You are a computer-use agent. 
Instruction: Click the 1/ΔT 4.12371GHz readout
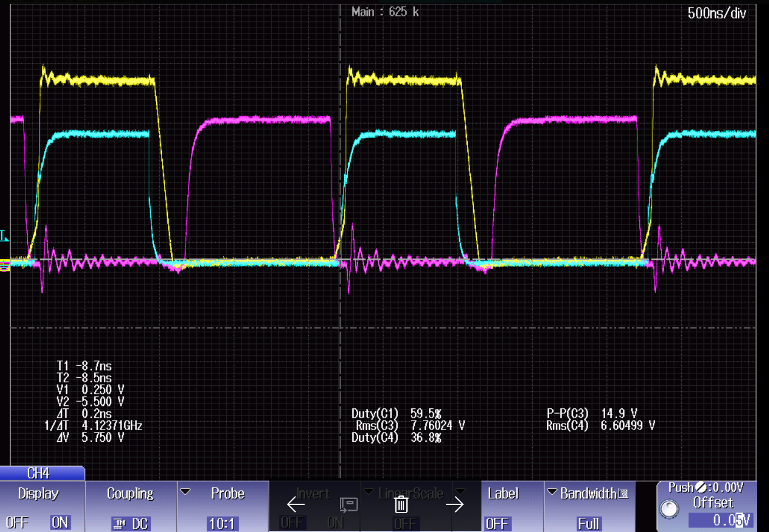94,425
